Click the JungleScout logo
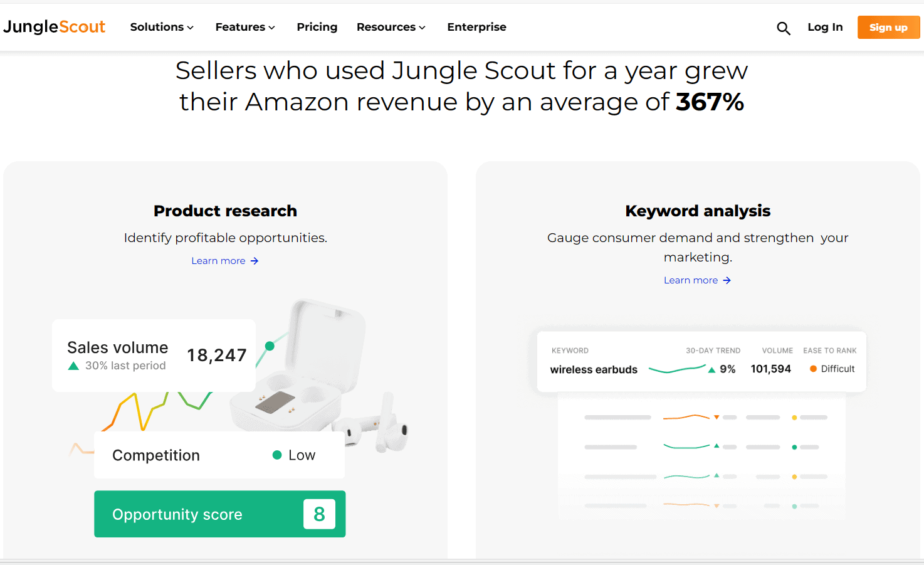 54,27
